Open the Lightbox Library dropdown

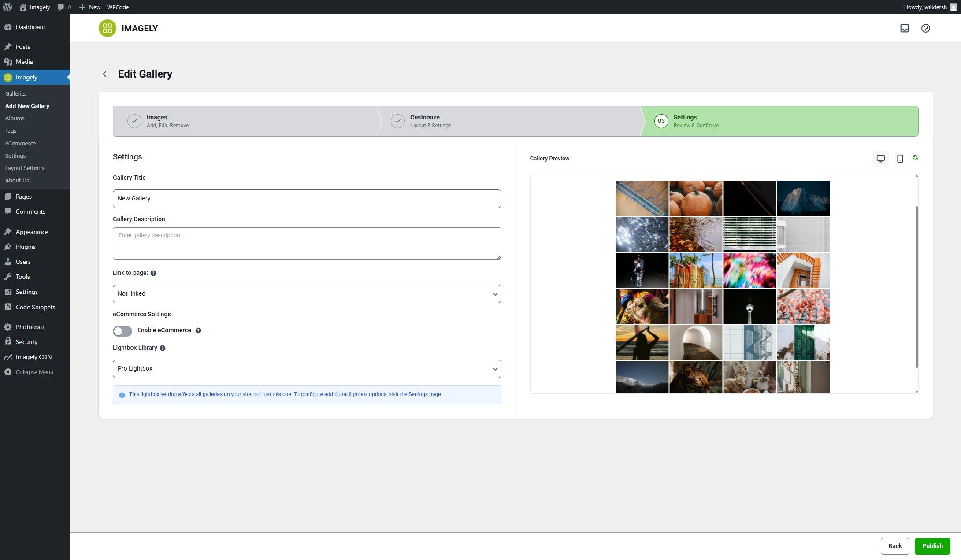click(307, 368)
